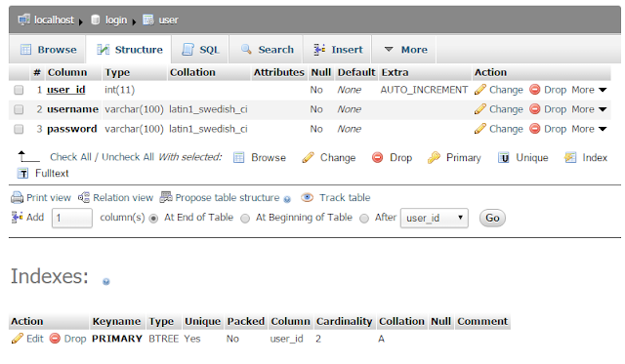The image size is (625, 364).
Task: Tick the checkbox for user_id column
Action: (x=19, y=90)
